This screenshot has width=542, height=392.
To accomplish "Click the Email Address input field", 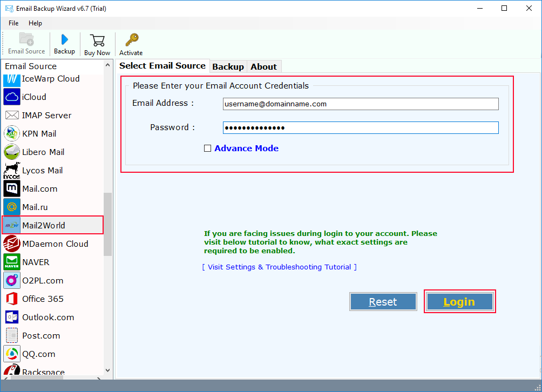I will click(361, 104).
